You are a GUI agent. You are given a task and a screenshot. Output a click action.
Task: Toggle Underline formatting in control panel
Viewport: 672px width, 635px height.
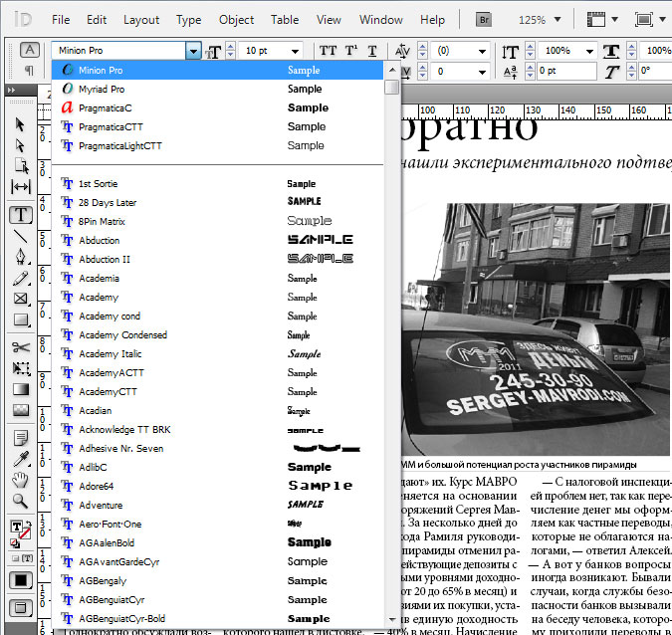[372, 51]
